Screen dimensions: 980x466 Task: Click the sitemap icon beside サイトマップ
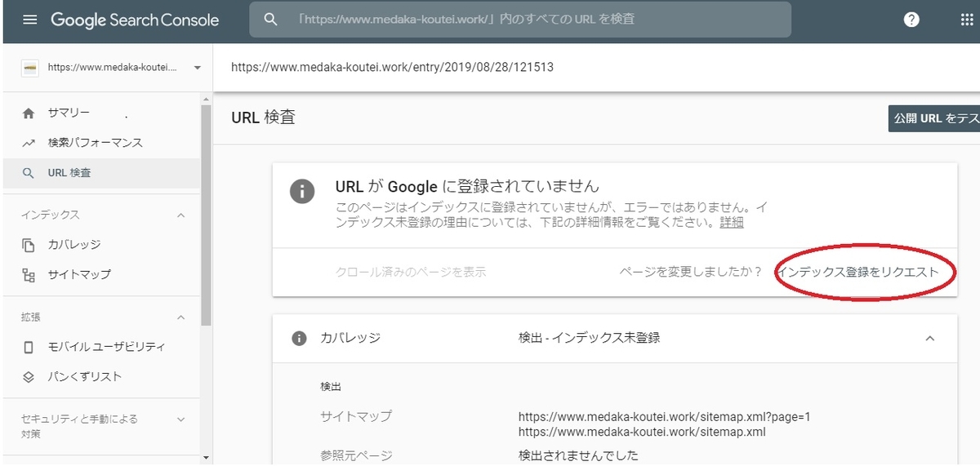point(29,275)
